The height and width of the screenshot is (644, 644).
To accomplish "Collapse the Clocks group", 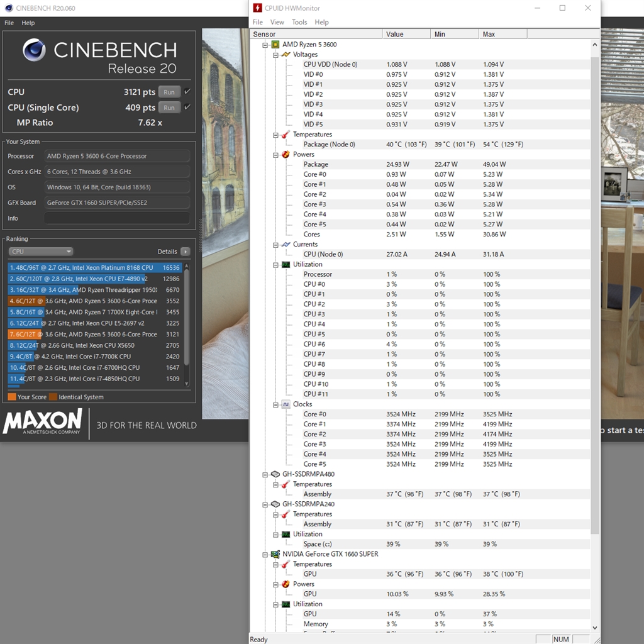I will [x=275, y=405].
